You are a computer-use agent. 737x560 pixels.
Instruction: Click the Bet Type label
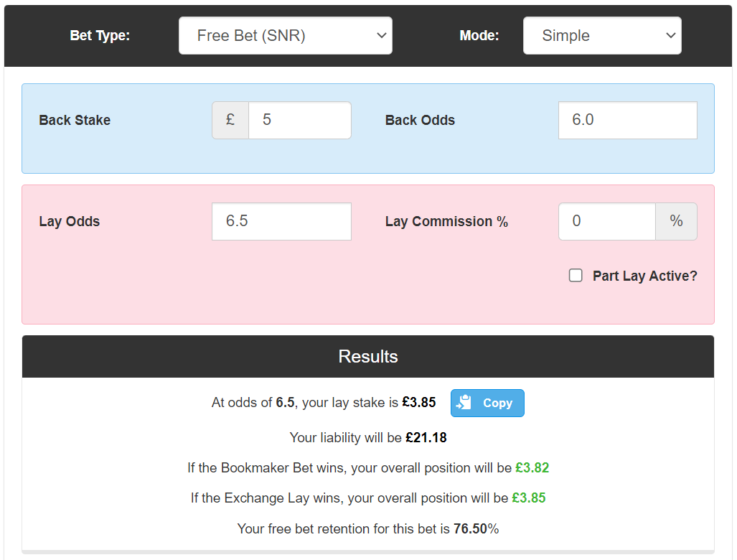click(x=100, y=35)
